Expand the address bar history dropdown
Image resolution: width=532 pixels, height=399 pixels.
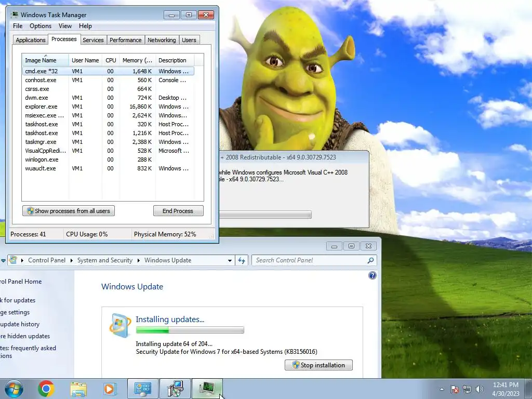coord(230,261)
